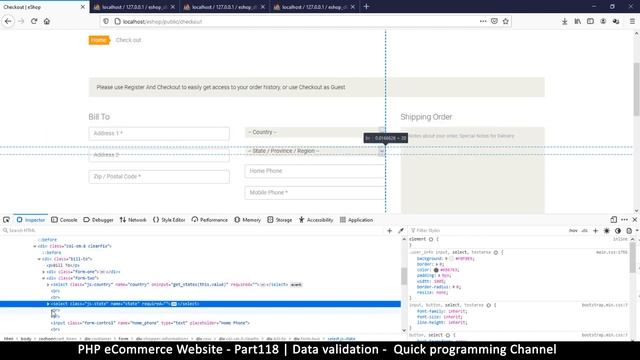Switch to the Debugger tab
This screenshot has height=360, width=640.
coord(98,220)
